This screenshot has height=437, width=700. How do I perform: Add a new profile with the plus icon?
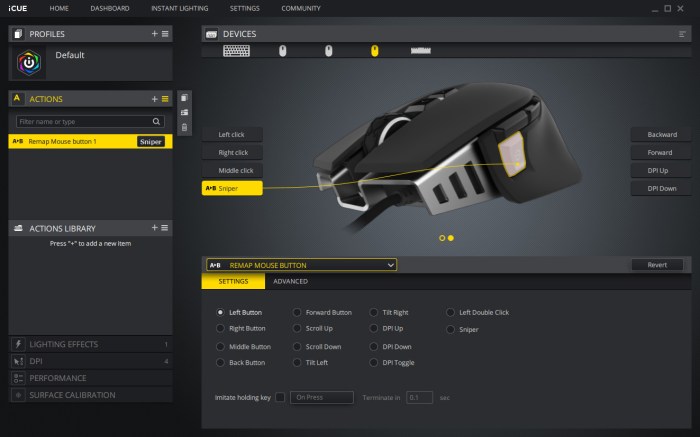(x=154, y=33)
